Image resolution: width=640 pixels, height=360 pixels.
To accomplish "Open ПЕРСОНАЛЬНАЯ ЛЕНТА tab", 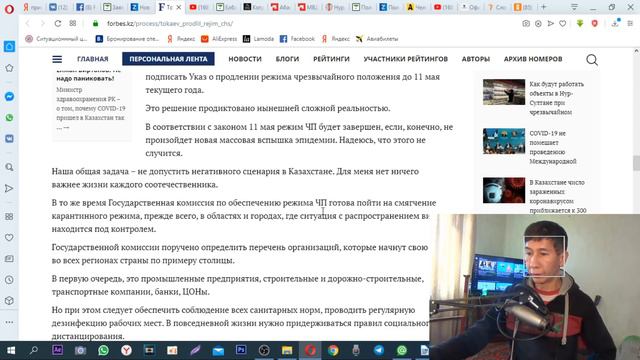I will tap(168, 59).
